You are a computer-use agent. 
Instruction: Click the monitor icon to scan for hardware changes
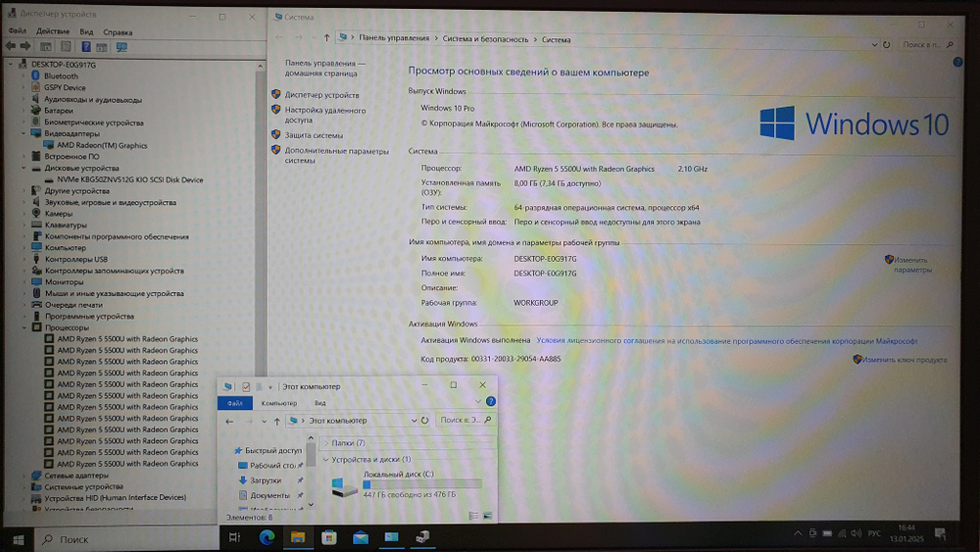[x=122, y=47]
